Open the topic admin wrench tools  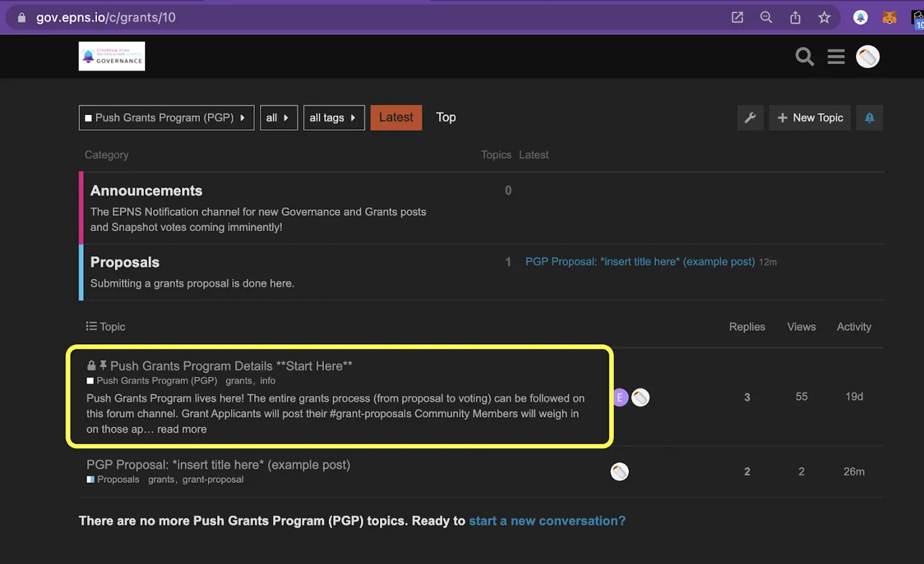(750, 118)
